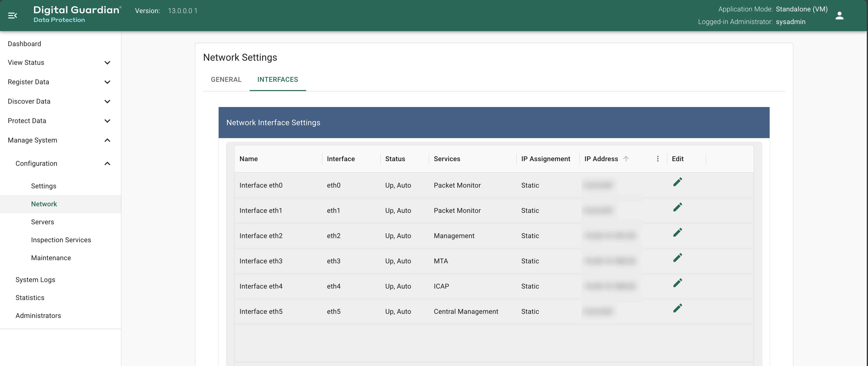Sort the table by the Name column header
The image size is (868, 366).
(x=249, y=159)
